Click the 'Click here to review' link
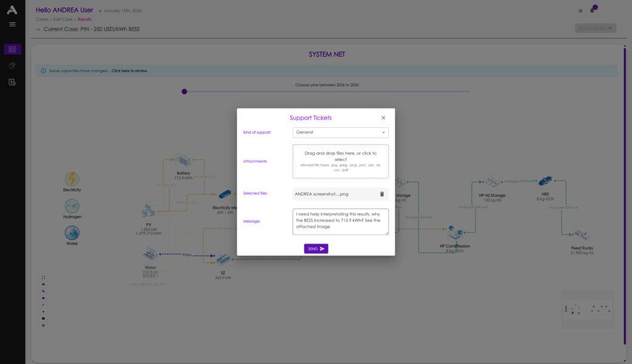Screen dimensions: 632x364 (130, 71)
